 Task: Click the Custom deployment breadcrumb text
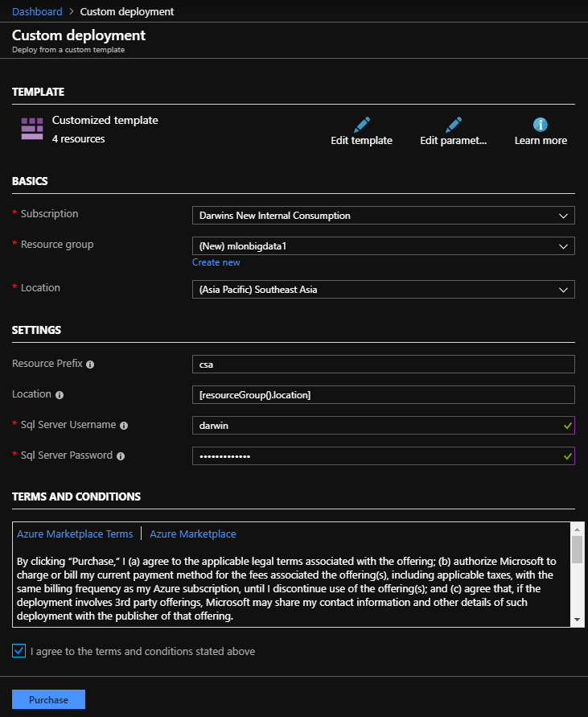pyautogui.click(x=127, y=11)
